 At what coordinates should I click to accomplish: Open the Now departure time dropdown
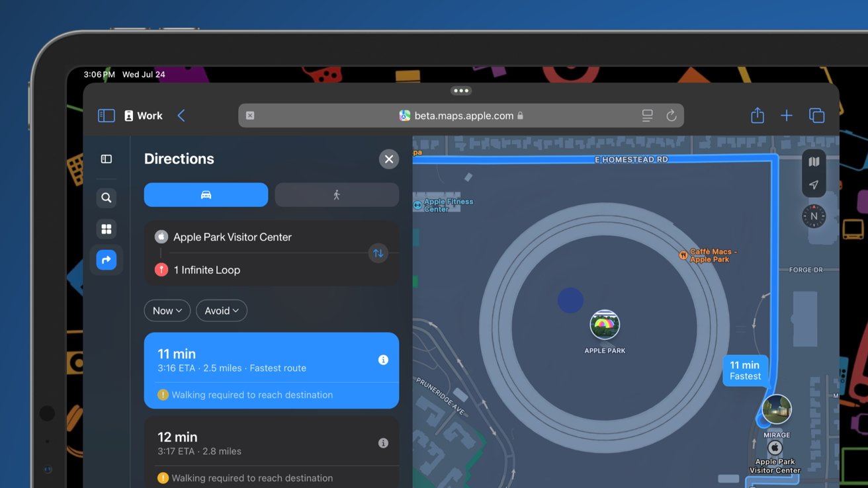(167, 311)
